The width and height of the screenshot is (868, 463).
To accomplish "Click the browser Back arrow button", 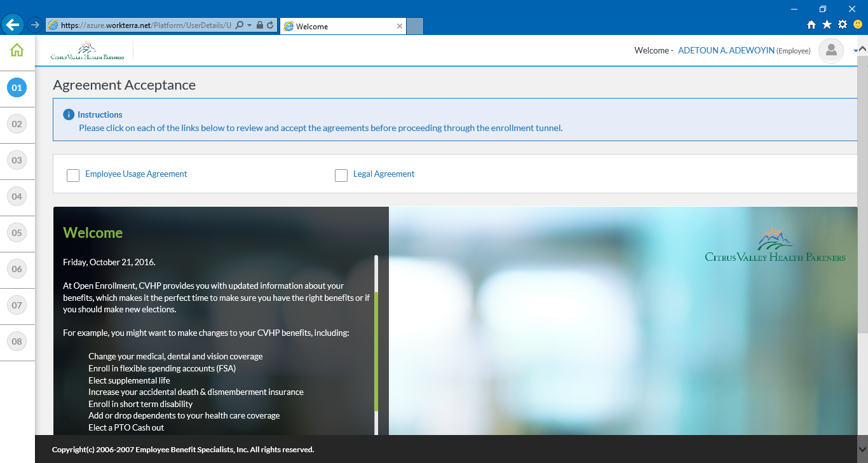I will click(13, 25).
